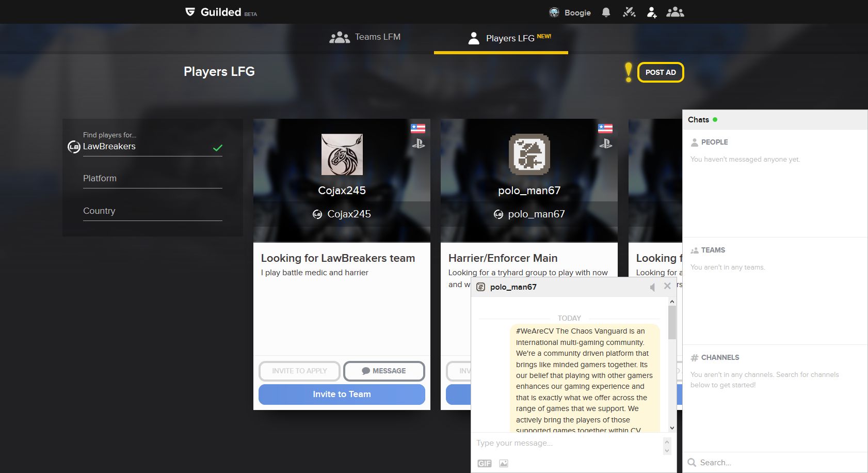Click INVITE TO APPLY on Cojax245's card
Viewport: 868px width, 473px height.
tap(299, 371)
